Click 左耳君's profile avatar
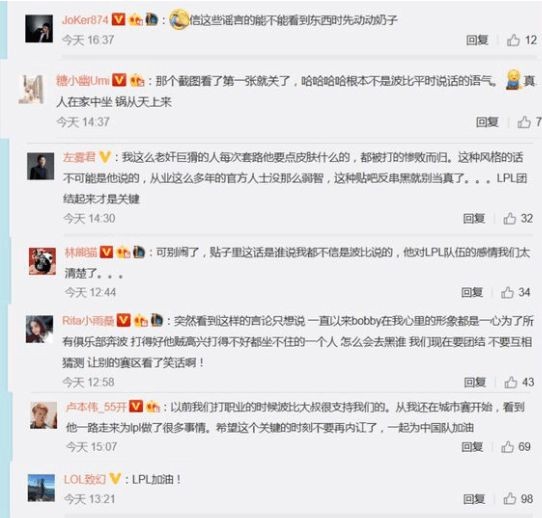 click(x=41, y=166)
